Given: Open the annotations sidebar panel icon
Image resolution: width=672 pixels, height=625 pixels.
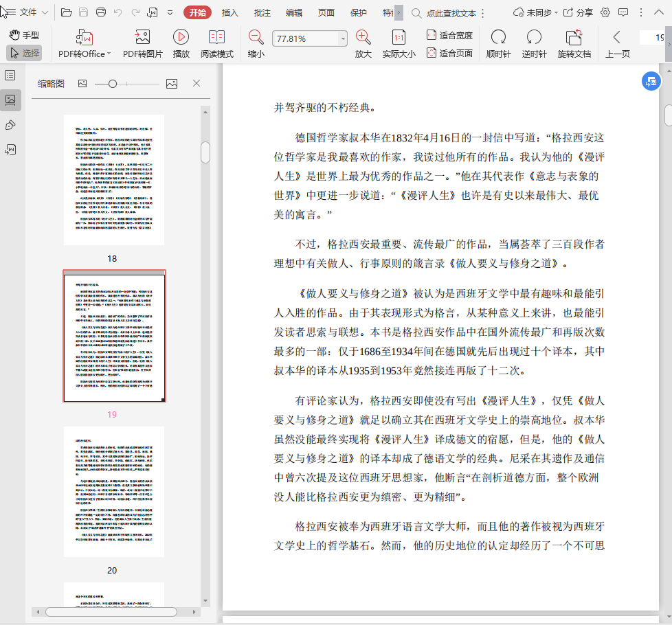Looking at the screenshot, I should pos(10,150).
